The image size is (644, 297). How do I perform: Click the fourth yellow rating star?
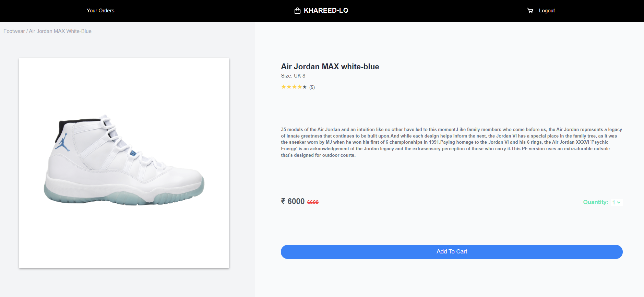coord(299,87)
